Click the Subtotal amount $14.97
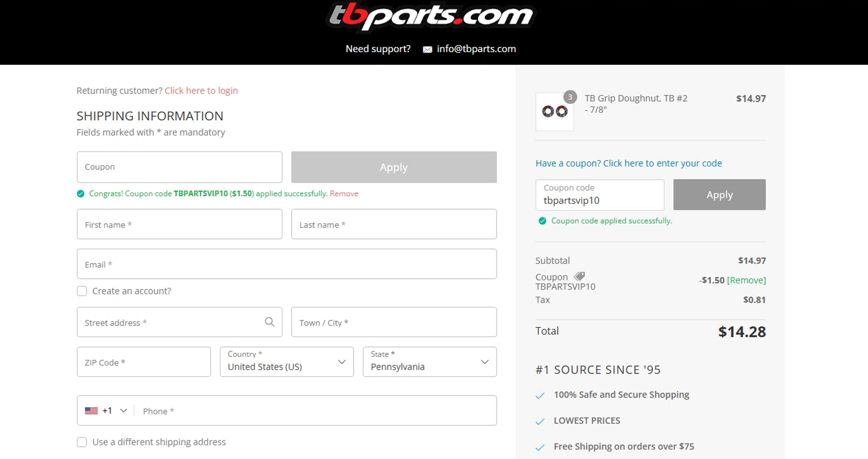Screen dimensions: 868x459 (752, 261)
